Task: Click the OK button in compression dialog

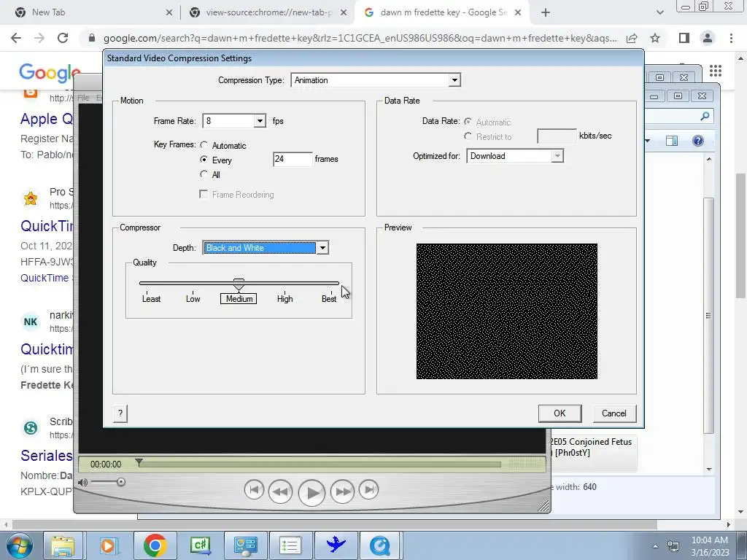Action: click(560, 413)
